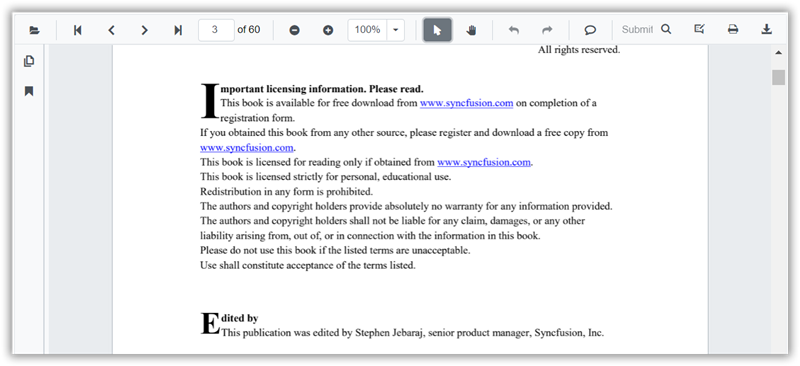Open the bookmarks panel

(x=29, y=91)
